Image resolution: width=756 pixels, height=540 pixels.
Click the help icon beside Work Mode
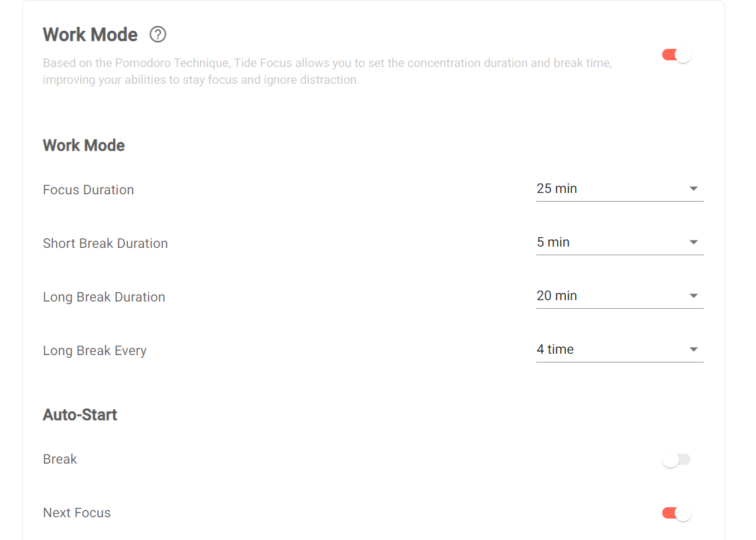click(158, 34)
